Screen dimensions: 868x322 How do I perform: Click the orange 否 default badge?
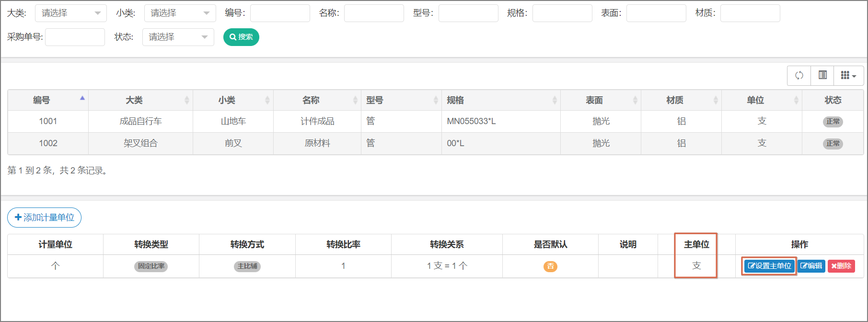pyautogui.click(x=550, y=266)
